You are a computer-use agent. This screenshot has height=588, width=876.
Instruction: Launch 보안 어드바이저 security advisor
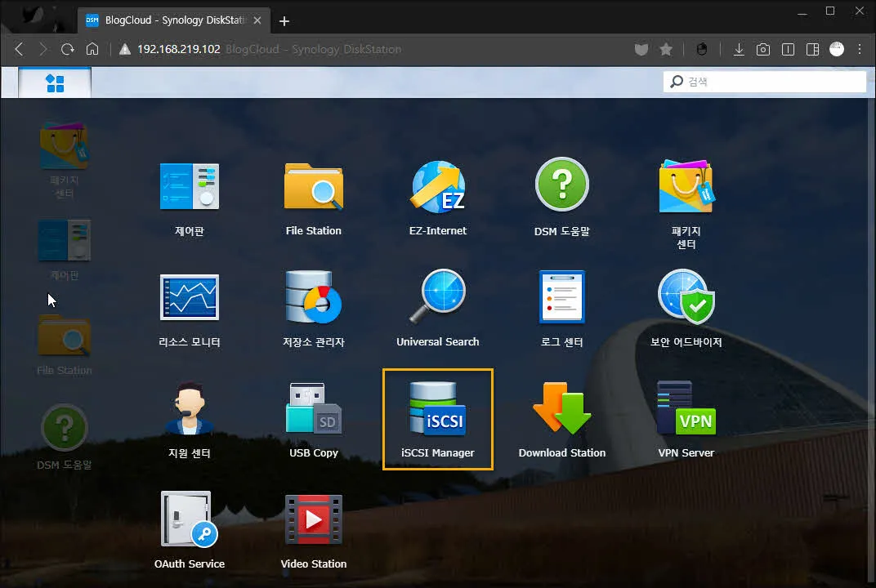[x=686, y=310]
